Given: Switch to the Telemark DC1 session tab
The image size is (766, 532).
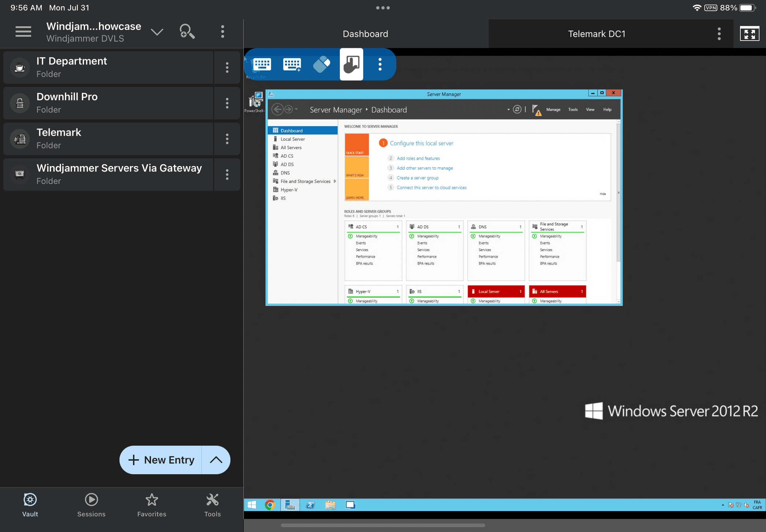Looking at the screenshot, I should pos(597,34).
